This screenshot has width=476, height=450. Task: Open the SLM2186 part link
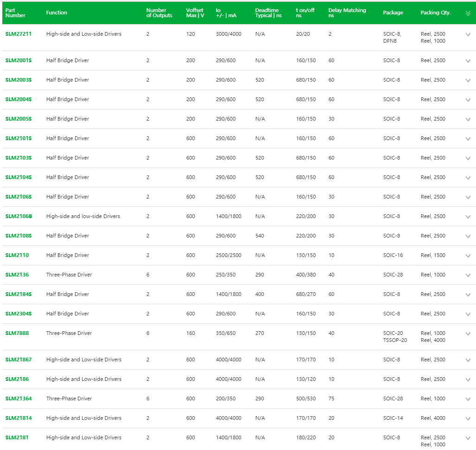(17, 379)
